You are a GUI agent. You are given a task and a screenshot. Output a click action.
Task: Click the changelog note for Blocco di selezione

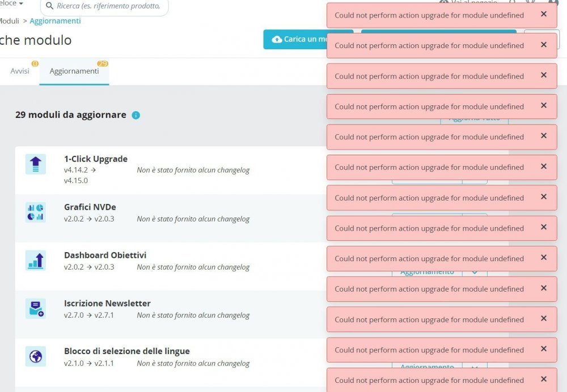193,364
